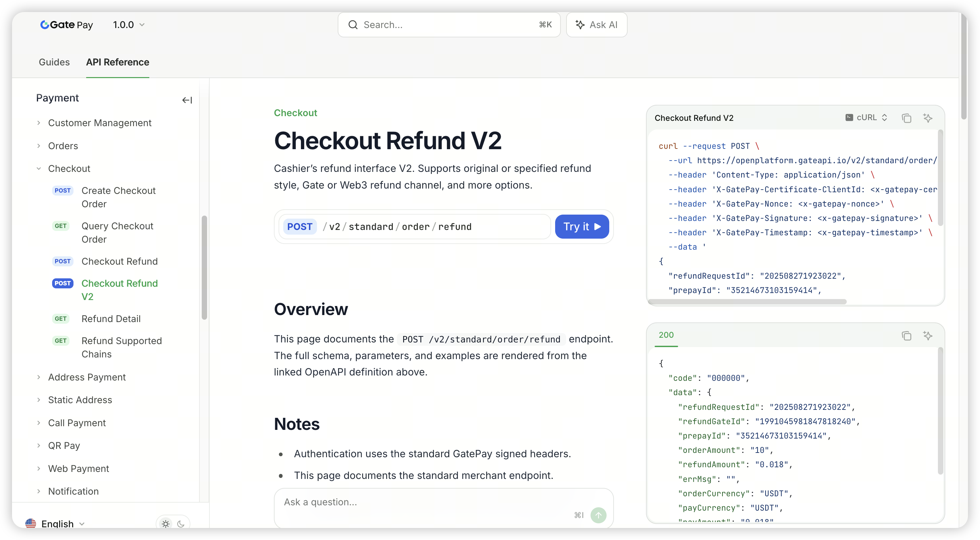
Task: Collapse the sidebar with the arrow icon
Action: click(x=187, y=100)
